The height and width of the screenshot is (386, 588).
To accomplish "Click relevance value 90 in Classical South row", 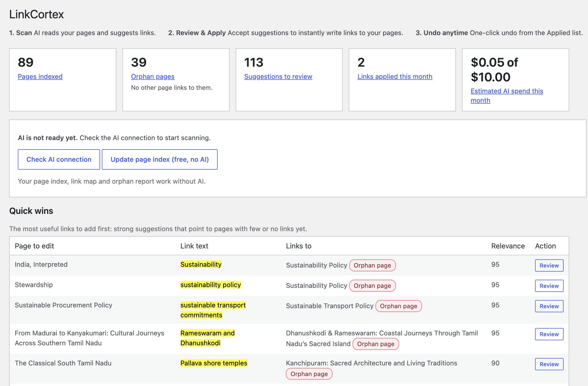I will click(x=495, y=363).
